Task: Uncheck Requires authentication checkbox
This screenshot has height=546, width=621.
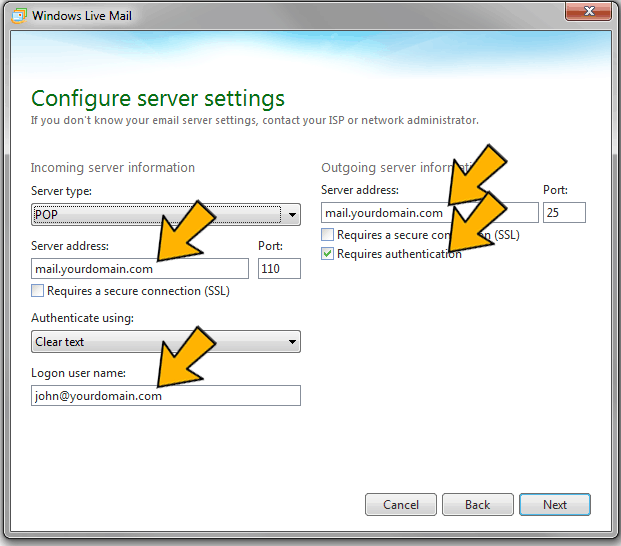Action: coord(328,253)
